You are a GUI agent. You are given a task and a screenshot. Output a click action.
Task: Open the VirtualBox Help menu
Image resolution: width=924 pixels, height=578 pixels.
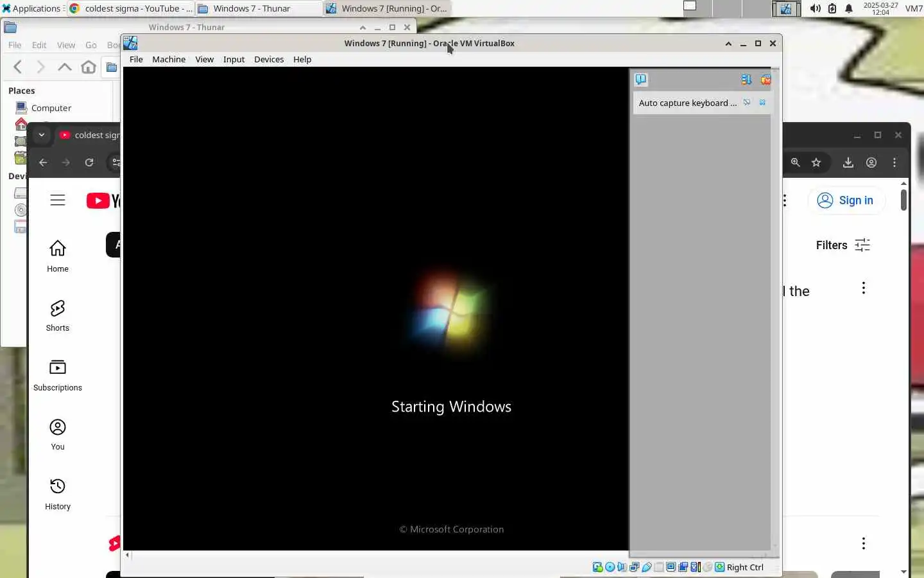[x=302, y=59]
